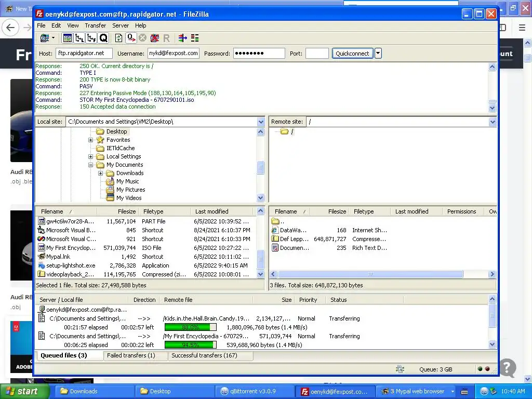Select My Videos folder in tree
The width and height of the screenshot is (532, 399).
129,198
